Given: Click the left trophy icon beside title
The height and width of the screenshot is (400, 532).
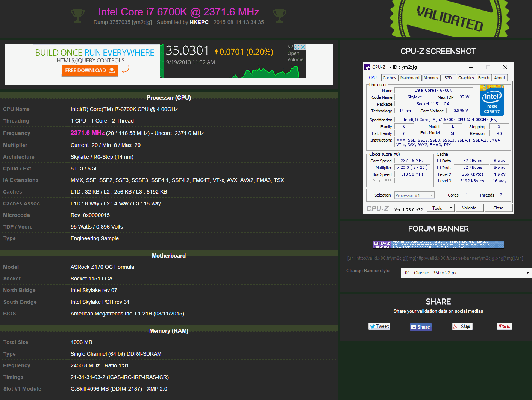Looking at the screenshot, I should pyautogui.click(x=78, y=15).
